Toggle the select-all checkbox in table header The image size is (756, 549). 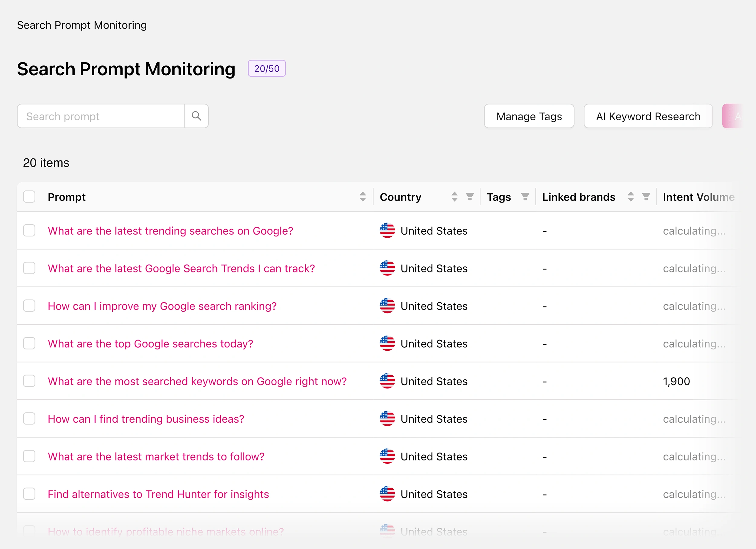click(x=29, y=197)
